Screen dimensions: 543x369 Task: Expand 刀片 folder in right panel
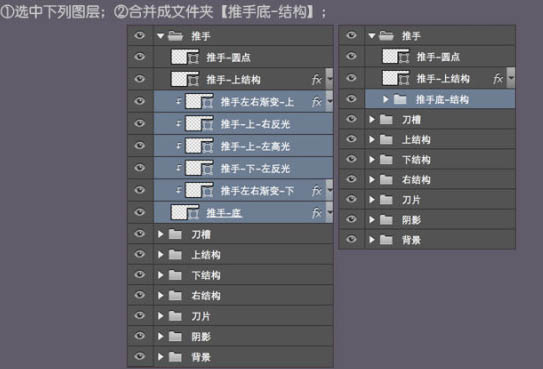pos(372,199)
